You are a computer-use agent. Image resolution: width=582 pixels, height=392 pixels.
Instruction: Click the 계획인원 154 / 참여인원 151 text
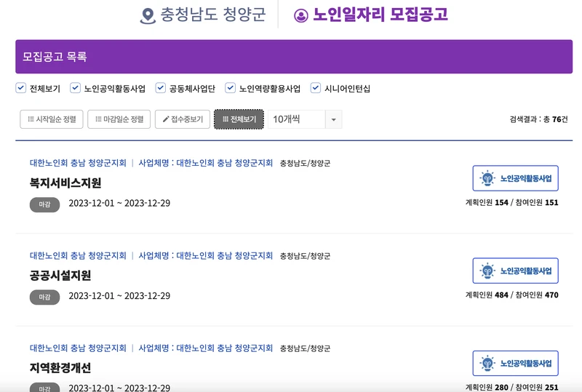(x=512, y=202)
